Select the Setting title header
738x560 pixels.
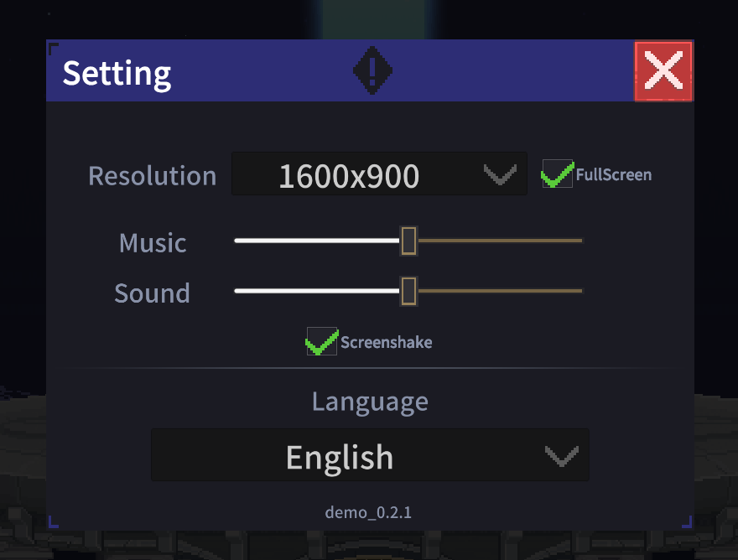tap(117, 73)
